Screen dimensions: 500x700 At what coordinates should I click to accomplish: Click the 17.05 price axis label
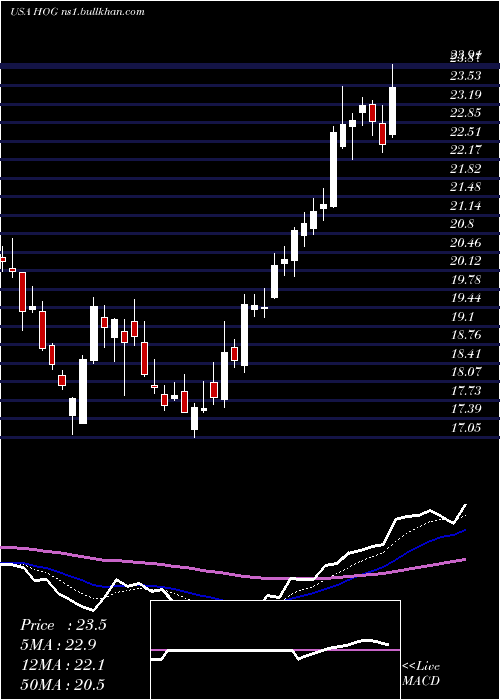466,428
